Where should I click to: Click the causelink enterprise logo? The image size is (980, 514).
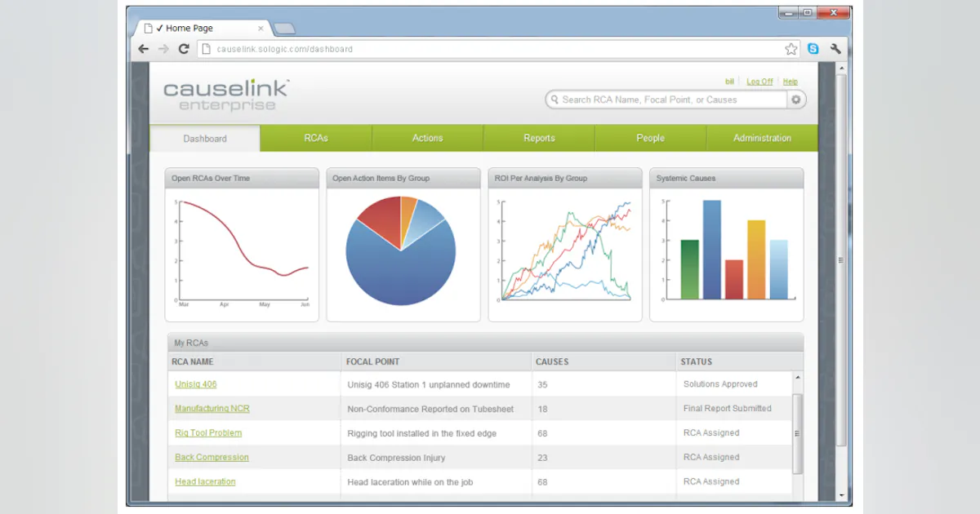pos(226,95)
